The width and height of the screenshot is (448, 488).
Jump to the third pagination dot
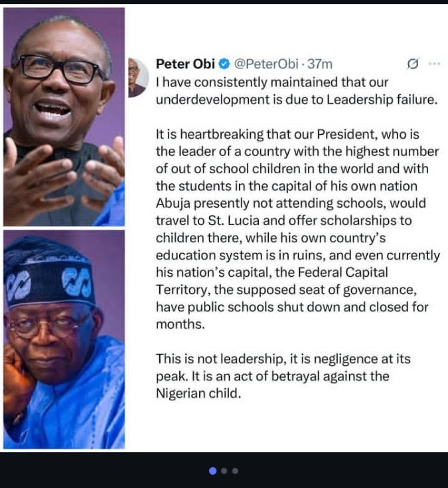click(x=236, y=471)
